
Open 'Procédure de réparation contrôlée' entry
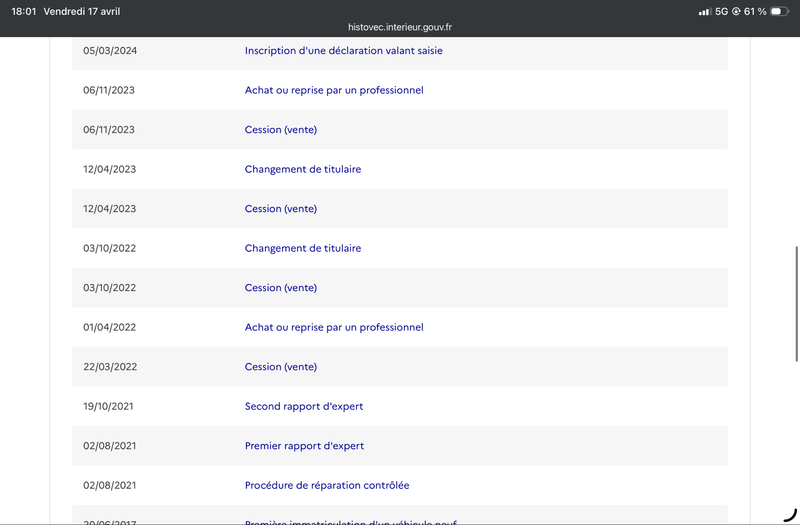coord(327,485)
